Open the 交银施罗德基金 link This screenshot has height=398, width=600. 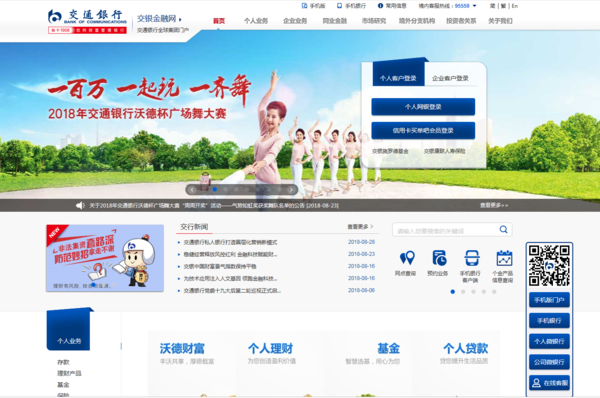click(x=390, y=151)
